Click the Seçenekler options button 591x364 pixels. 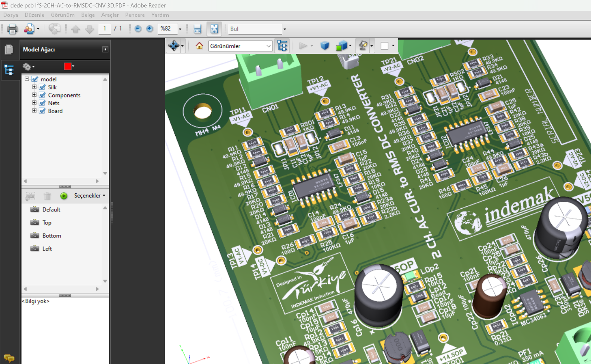pos(89,196)
